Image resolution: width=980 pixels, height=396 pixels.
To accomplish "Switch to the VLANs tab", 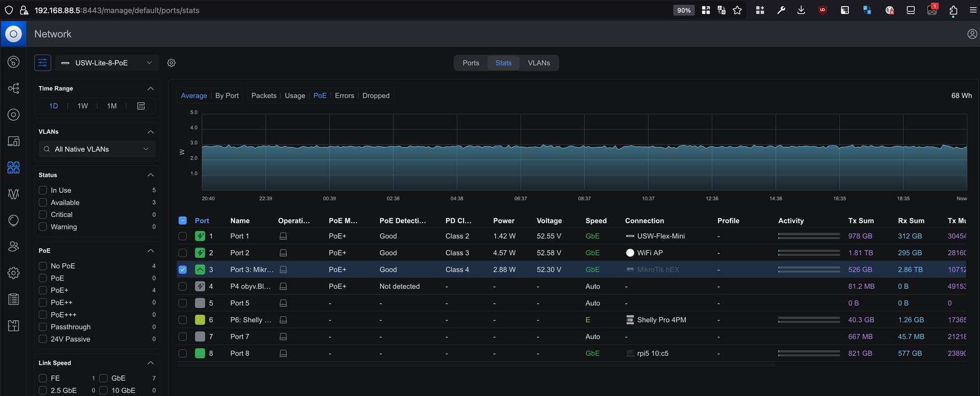I will tap(538, 63).
